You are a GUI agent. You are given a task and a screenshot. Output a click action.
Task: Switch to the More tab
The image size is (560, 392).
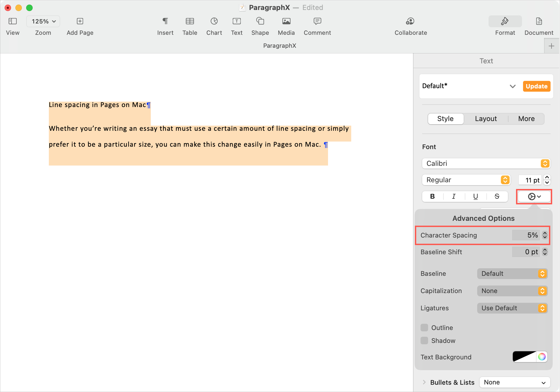pyautogui.click(x=526, y=119)
